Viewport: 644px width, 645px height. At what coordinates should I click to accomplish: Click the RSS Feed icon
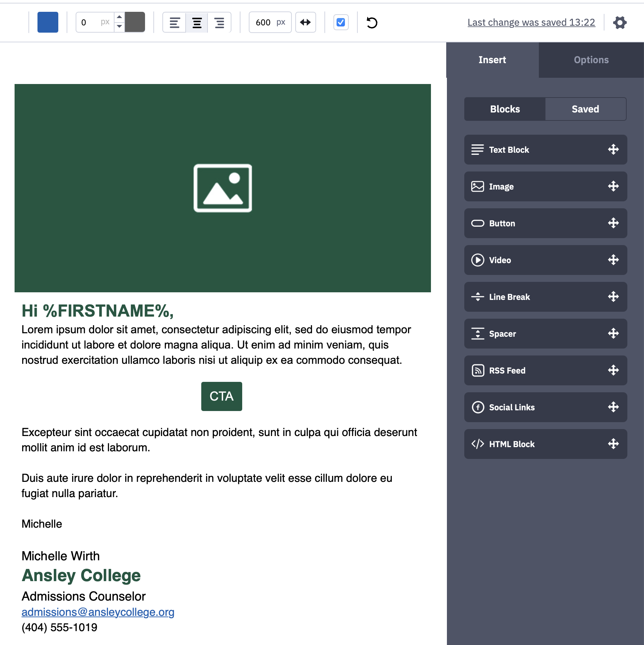(477, 370)
